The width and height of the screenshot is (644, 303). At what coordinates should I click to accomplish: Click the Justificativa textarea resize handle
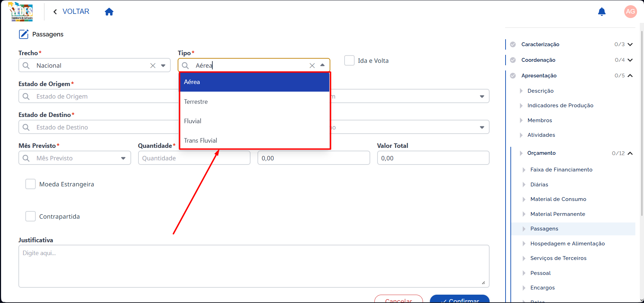click(x=483, y=283)
